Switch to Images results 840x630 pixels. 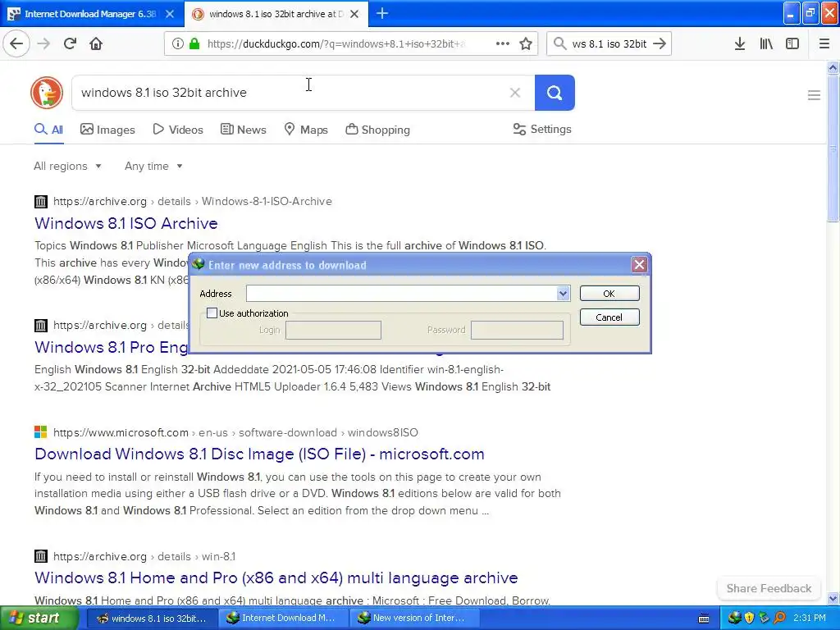coord(107,130)
